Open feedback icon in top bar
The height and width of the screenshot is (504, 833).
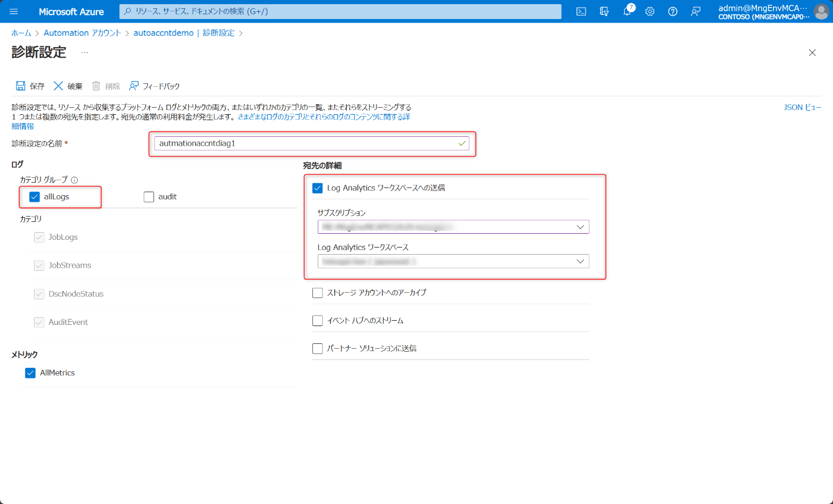click(x=696, y=11)
